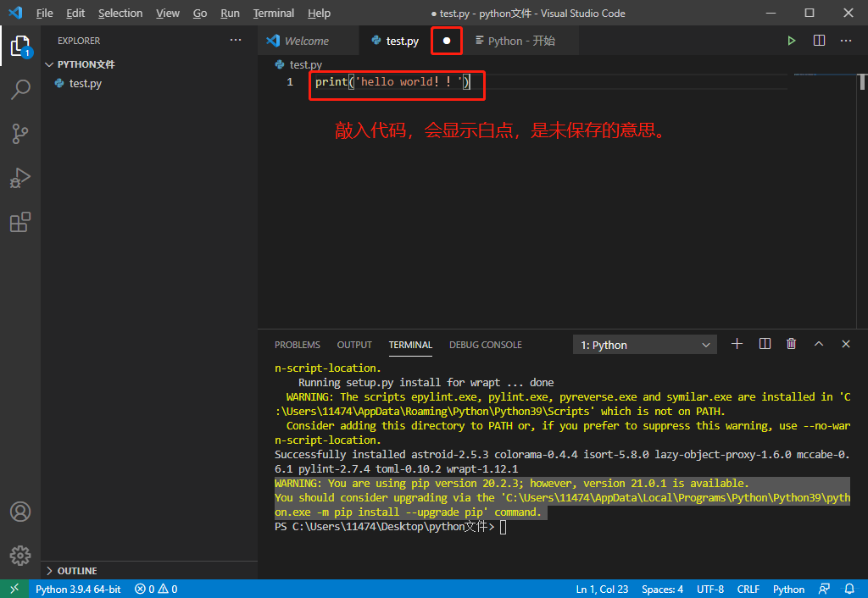Switch to the Welcome tab
This screenshot has height=598, width=868.
point(308,40)
